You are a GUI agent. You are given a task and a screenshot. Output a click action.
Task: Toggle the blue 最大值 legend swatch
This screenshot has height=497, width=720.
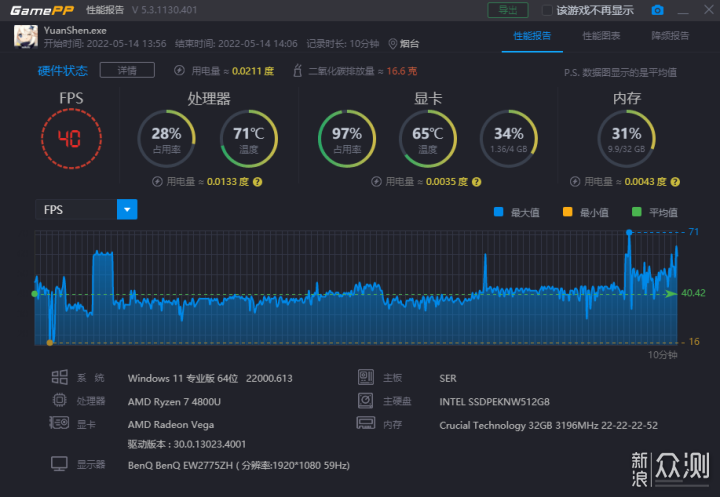pyautogui.click(x=498, y=212)
